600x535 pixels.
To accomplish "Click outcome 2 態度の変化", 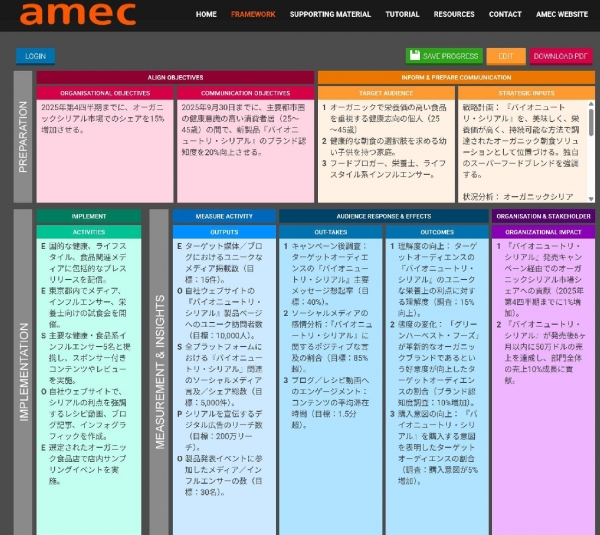I will (435, 363).
